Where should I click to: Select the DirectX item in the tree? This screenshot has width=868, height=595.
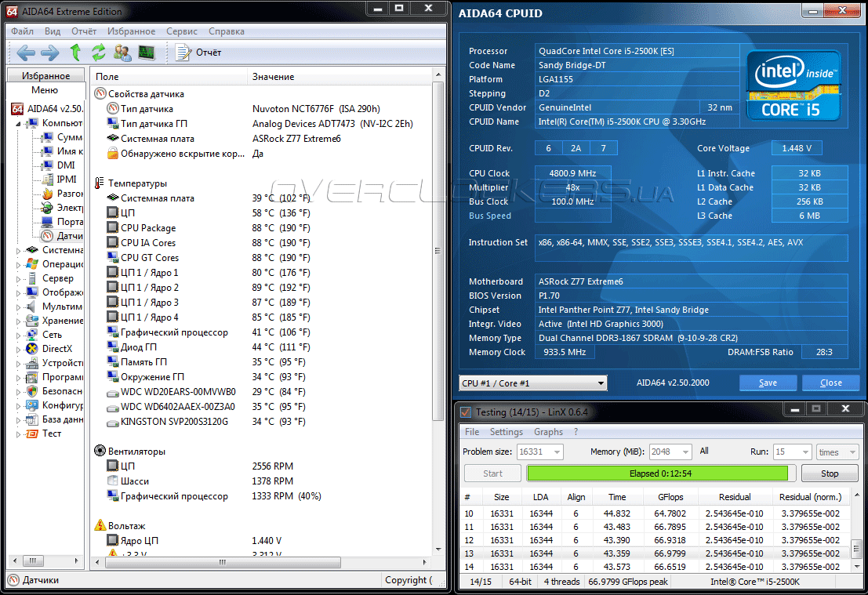tap(56, 348)
